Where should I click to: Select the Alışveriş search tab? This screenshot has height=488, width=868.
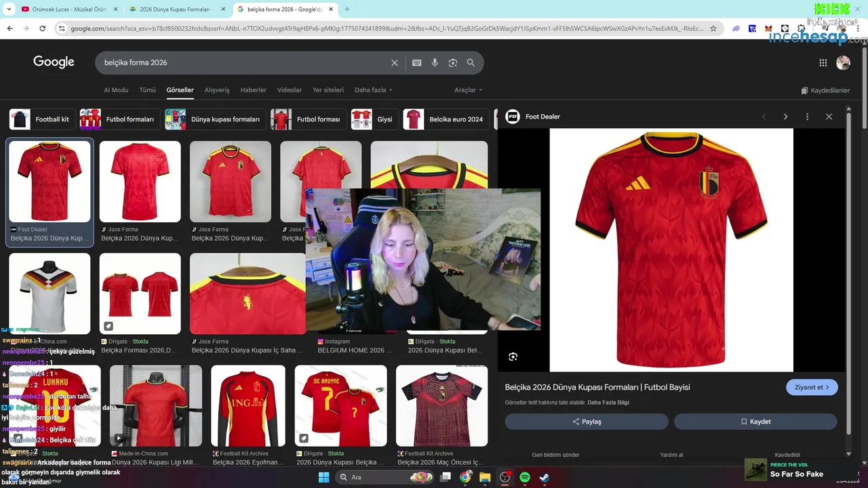point(217,90)
